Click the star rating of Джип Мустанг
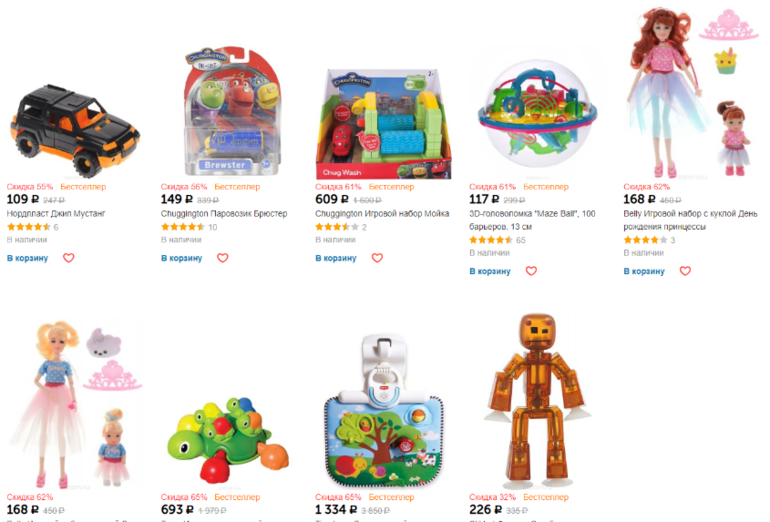 tap(28, 227)
